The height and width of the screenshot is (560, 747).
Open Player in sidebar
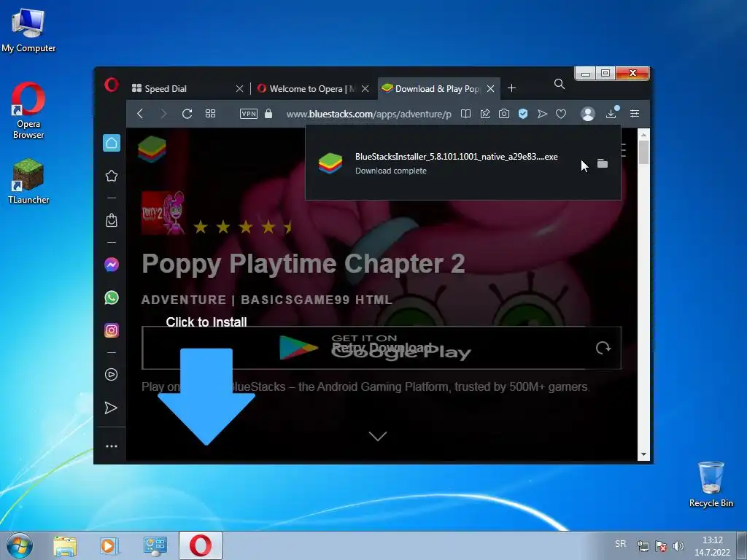pos(111,375)
